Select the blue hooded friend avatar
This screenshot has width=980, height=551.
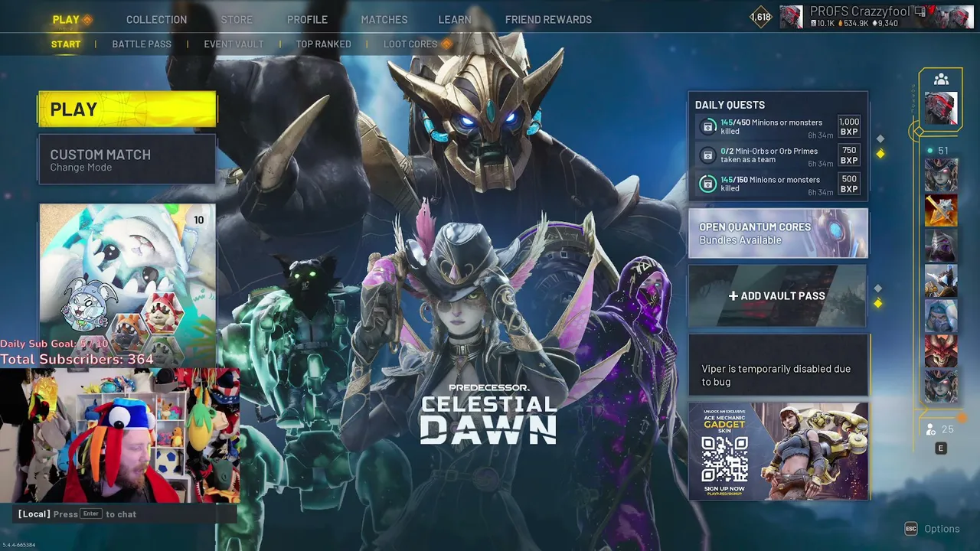point(941,316)
